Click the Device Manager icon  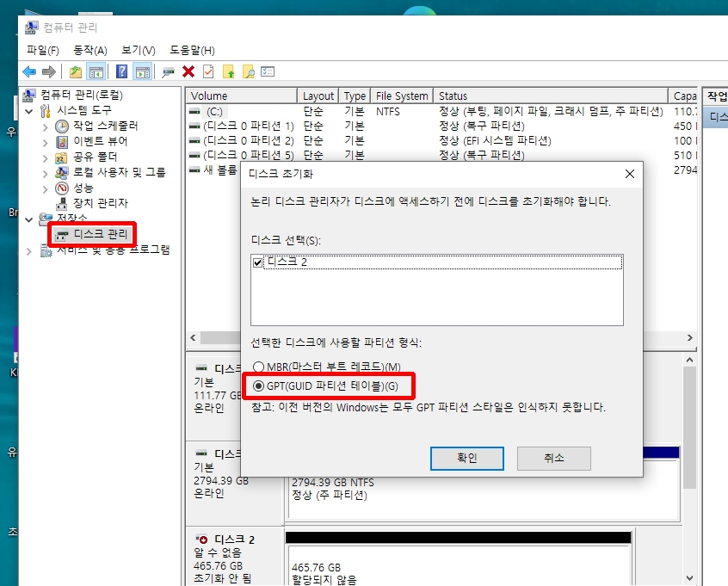point(62,203)
